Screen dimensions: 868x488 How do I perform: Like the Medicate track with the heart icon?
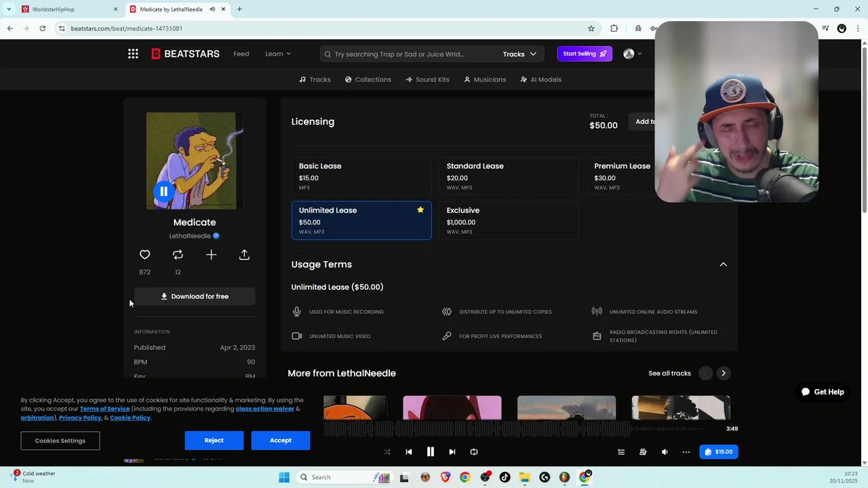pos(144,255)
